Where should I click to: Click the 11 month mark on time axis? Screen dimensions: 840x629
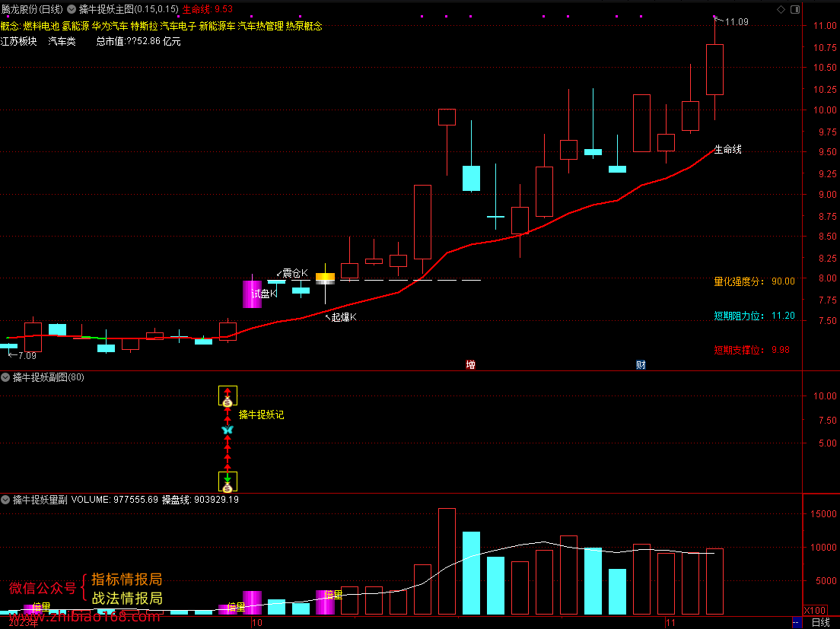tap(671, 623)
